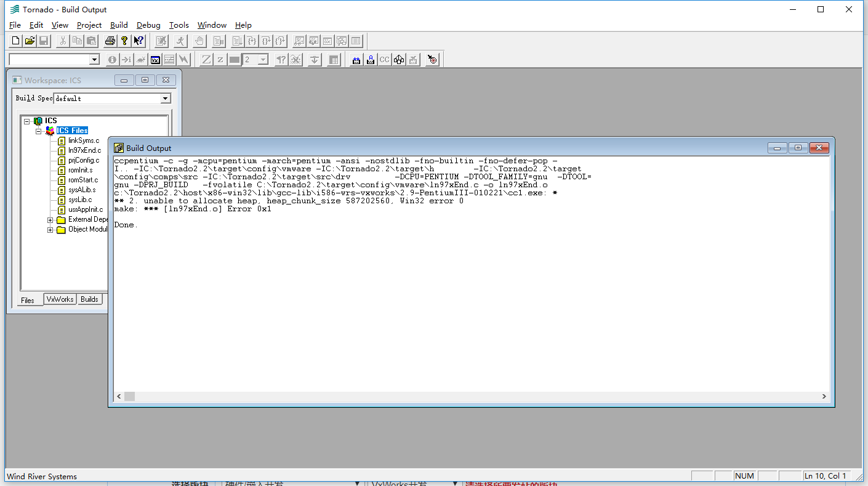
Task: Click the 'Ln 10, Col 1' status indicator
Action: tap(826, 476)
